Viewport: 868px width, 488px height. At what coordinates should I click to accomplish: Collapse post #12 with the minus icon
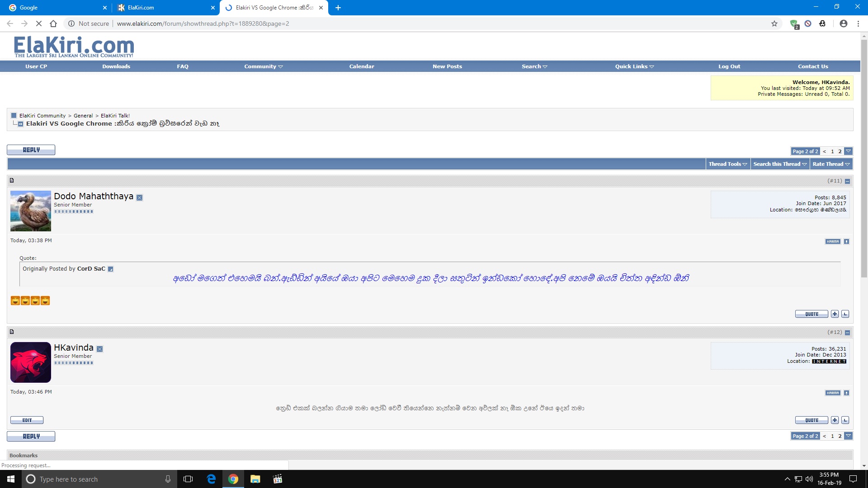[x=848, y=333]
